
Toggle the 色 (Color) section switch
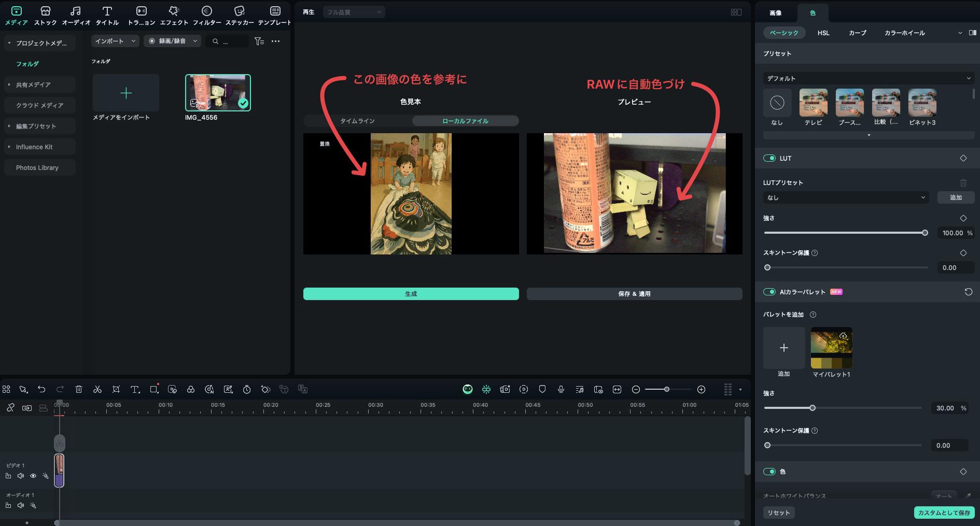coord(769,472)
